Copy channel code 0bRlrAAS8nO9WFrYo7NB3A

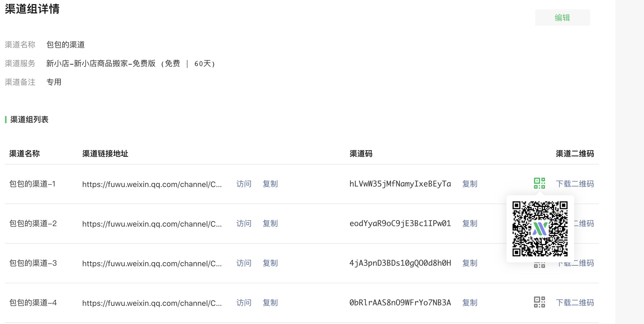click(x=470, y=303)
